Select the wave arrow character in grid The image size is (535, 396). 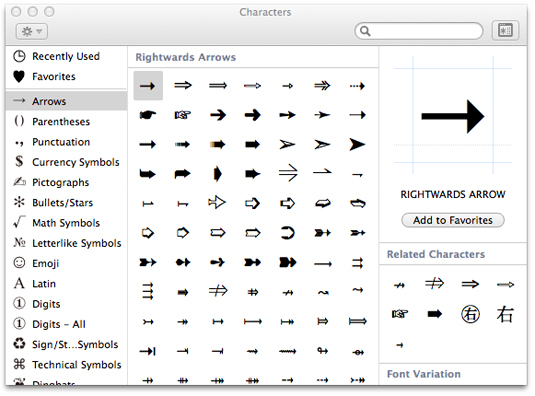(x=323, y=292)
